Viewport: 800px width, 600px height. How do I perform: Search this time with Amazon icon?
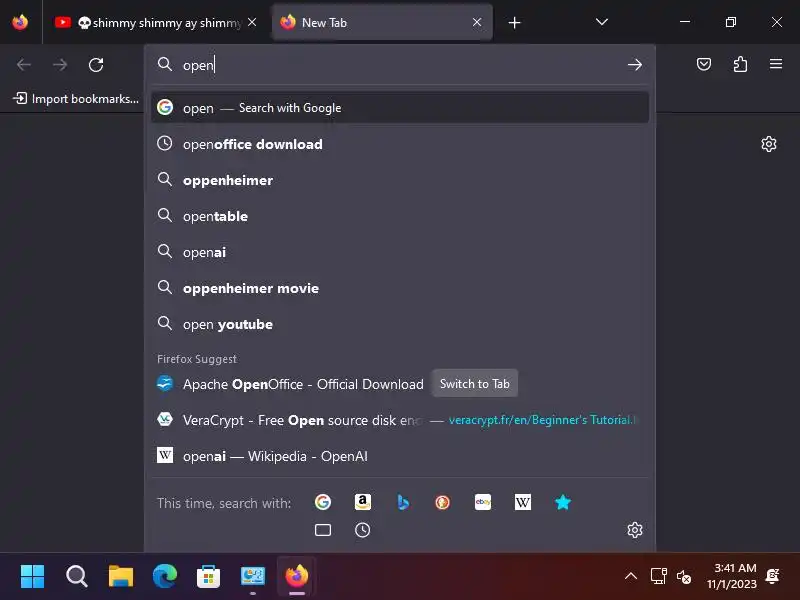click(363, 503)
